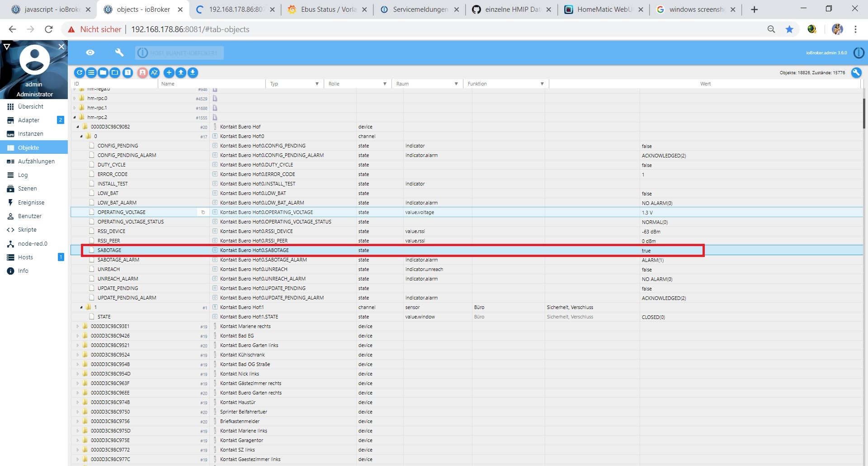
Task: Click admin user avatar picture
Action: (34, 60)
